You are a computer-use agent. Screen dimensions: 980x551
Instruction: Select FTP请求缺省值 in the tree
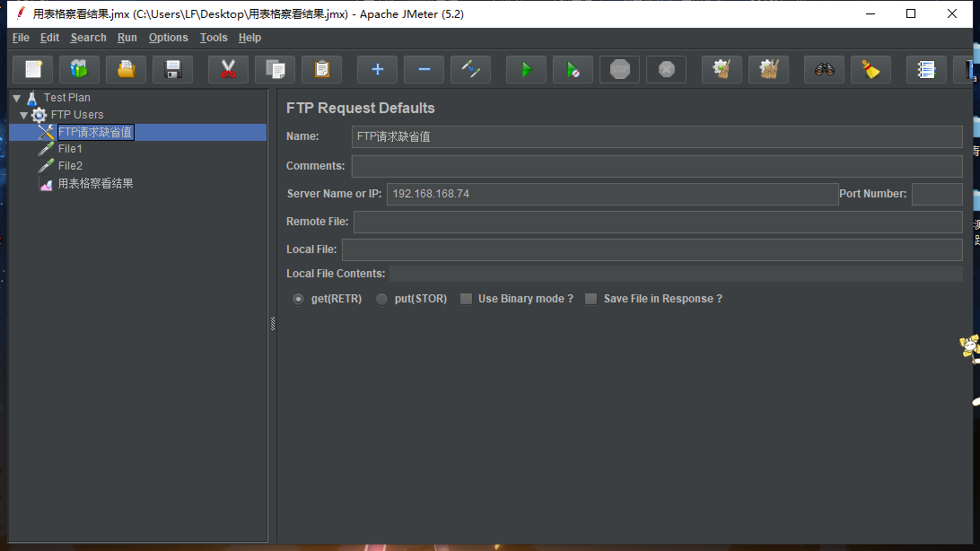(95, 133)
